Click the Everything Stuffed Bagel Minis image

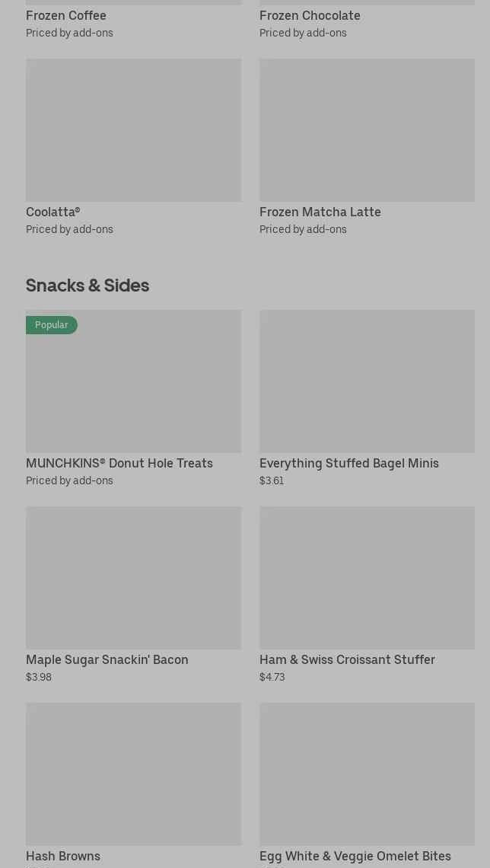(367, 381)
